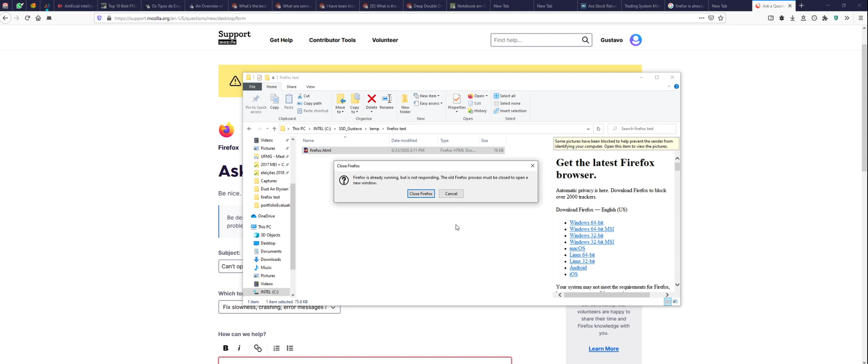Bookmark this page with the star icon
This screenshot has height=364, width=868.
click(x=721, y=18)
